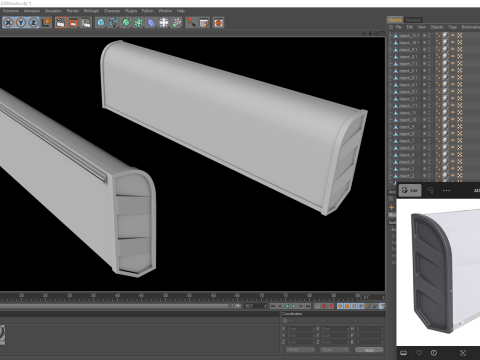Click the Phong tag on object_6.1
This screenshot has width=480, height=360.
coord(438,71)
